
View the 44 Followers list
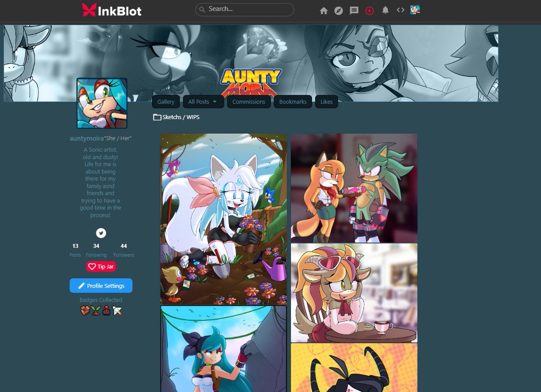pos(124,250)
